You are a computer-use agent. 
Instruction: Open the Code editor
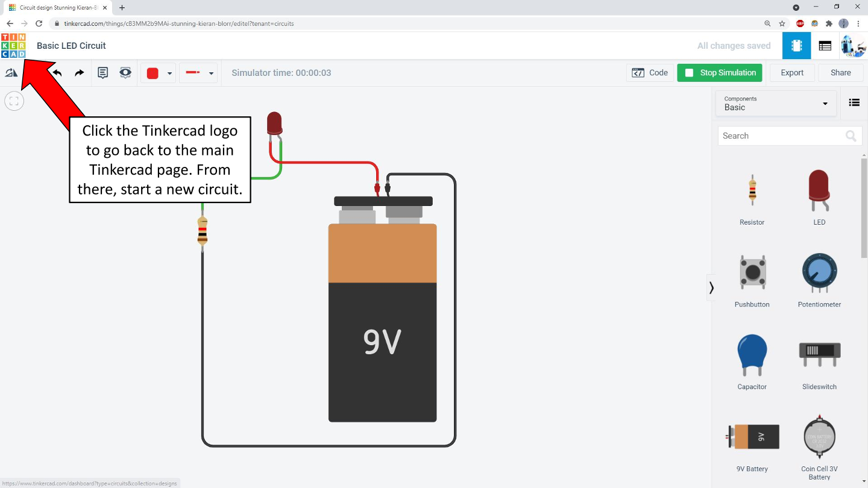click(650, 73)
